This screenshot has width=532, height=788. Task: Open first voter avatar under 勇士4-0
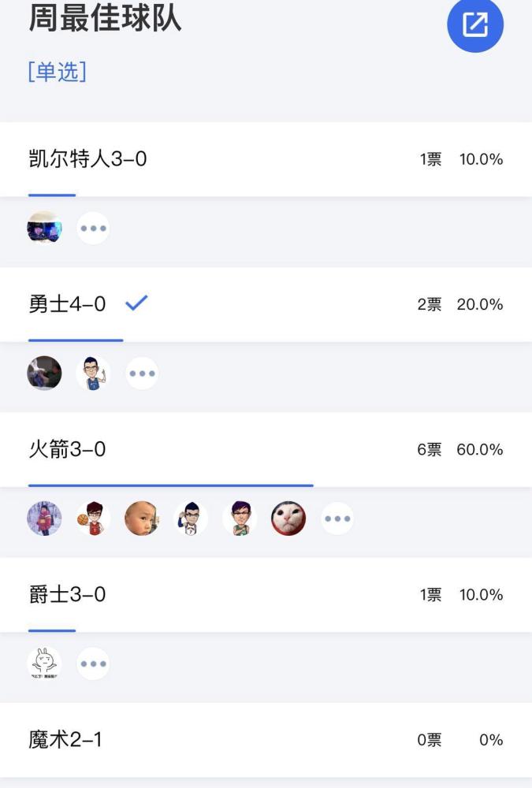44,374
